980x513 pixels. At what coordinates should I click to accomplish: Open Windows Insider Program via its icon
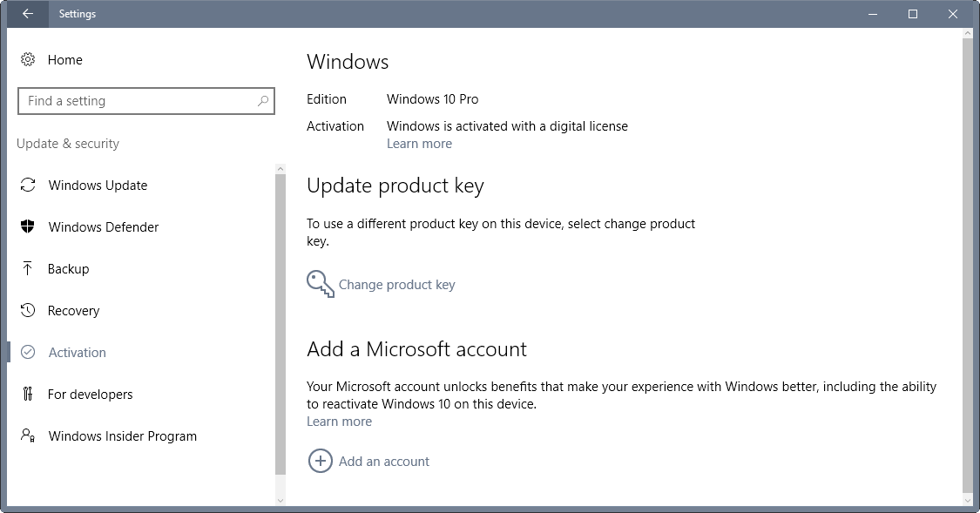pos(27,435)
